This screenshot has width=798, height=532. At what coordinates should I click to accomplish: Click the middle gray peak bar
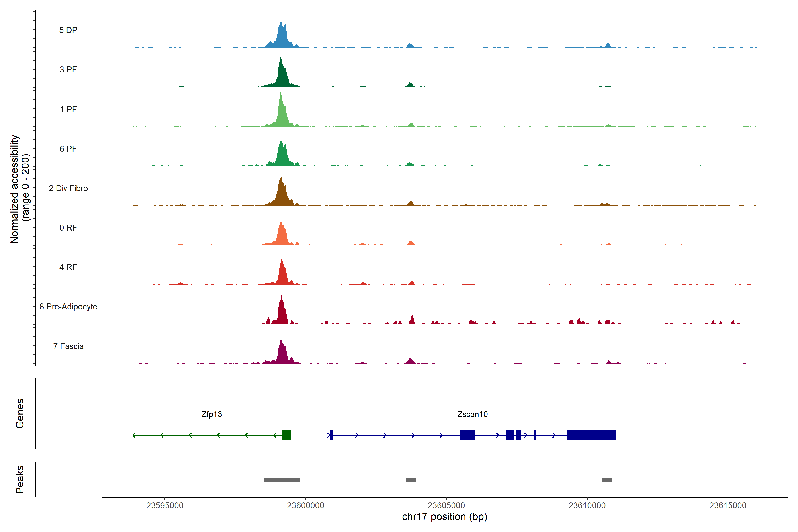click(x=411, y=480)
